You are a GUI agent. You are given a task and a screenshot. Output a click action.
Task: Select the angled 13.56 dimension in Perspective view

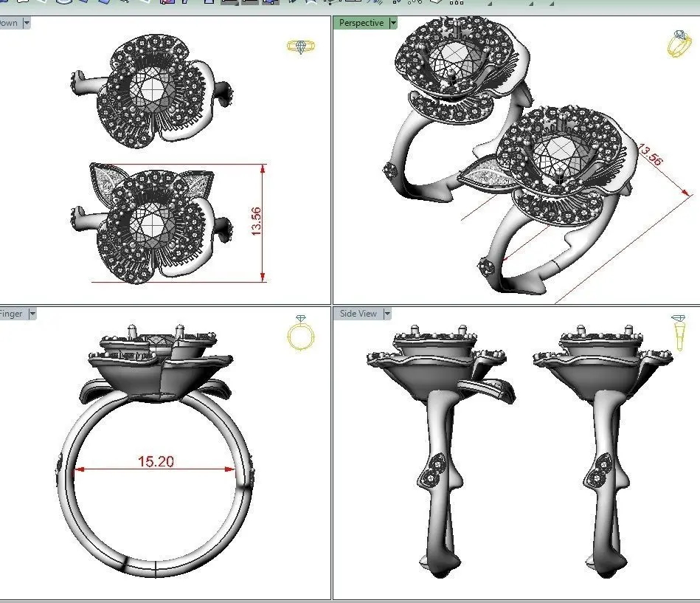[x=651, y=155]
